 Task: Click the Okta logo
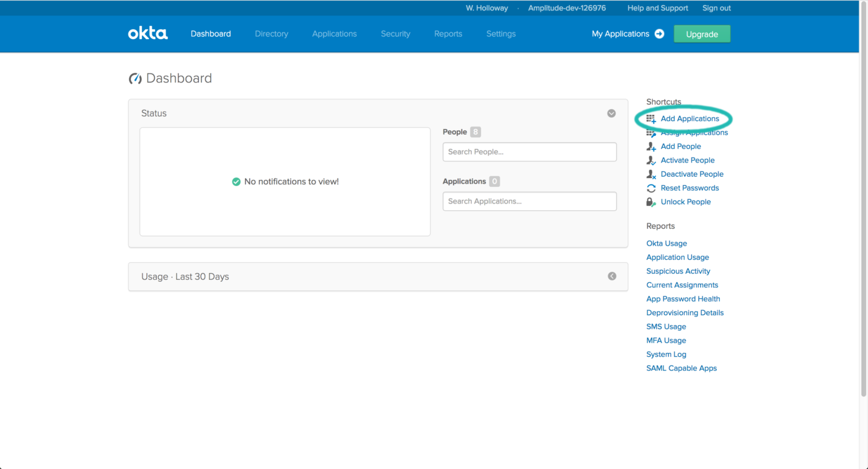click(148, 33)
